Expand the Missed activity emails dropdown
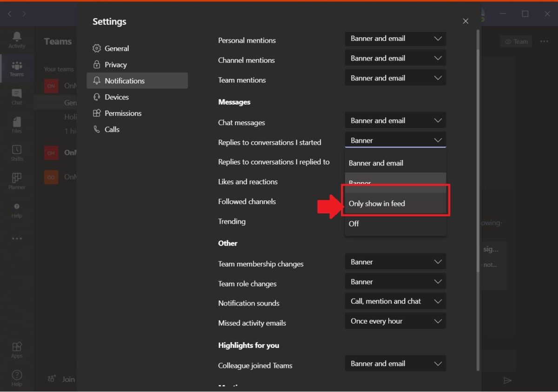The width and height of the screenshot is (558, 392). (395, 321)
